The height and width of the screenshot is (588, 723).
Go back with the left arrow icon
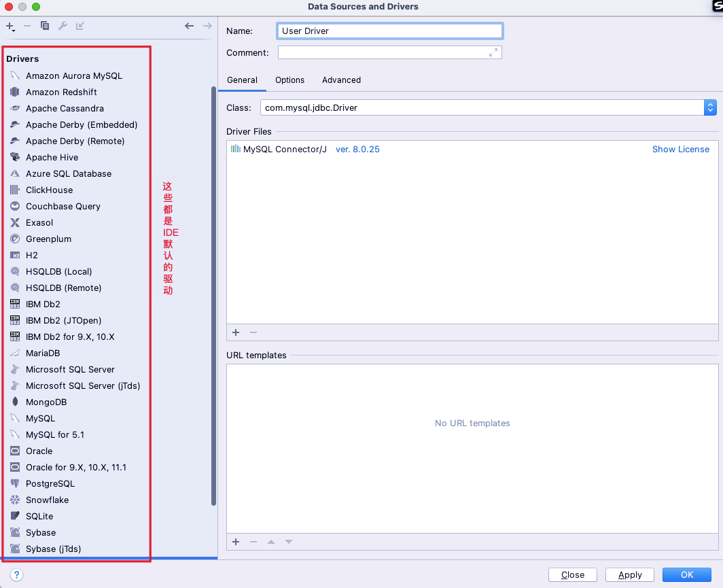click(x=189, y=26)
